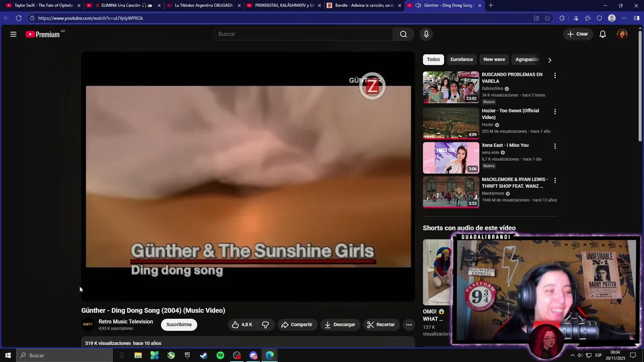Click the search magnifier button

coord(404,34)
